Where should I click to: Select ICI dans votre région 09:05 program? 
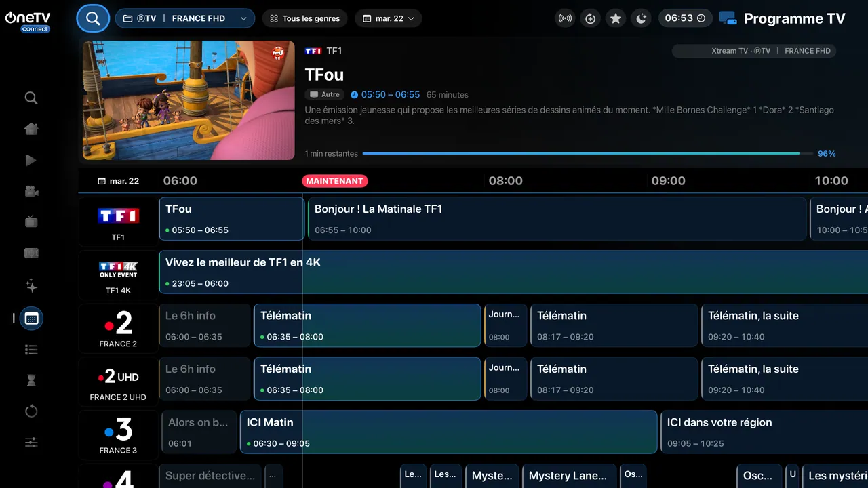tap(764, 432)
